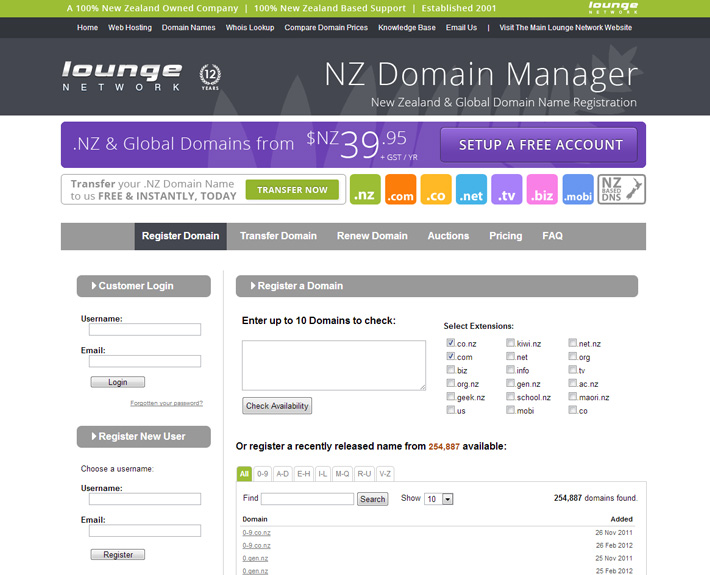710x575 pixels.
Task: Click the green .nz domain tile
Action: [365, 189]
